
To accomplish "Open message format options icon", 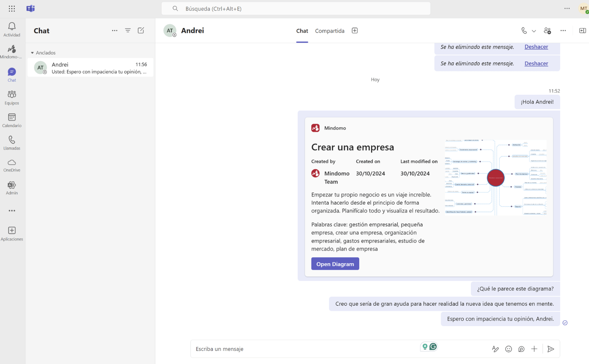I will coord(495,349).
